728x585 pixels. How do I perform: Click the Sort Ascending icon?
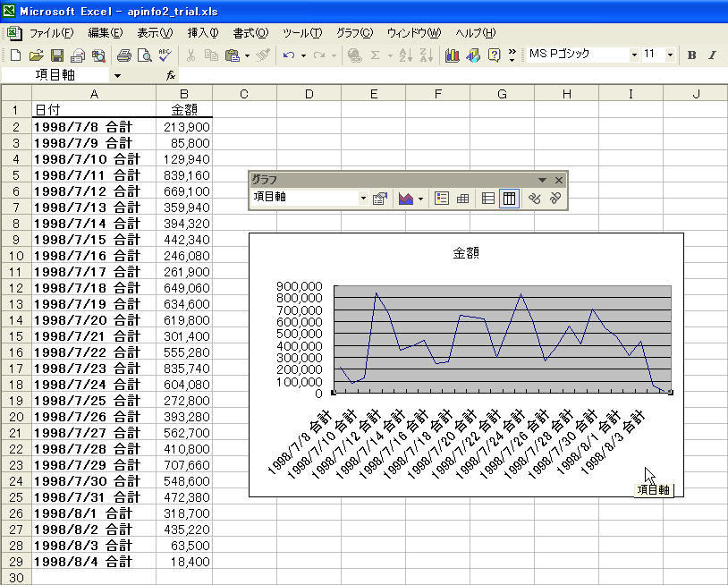405,55
